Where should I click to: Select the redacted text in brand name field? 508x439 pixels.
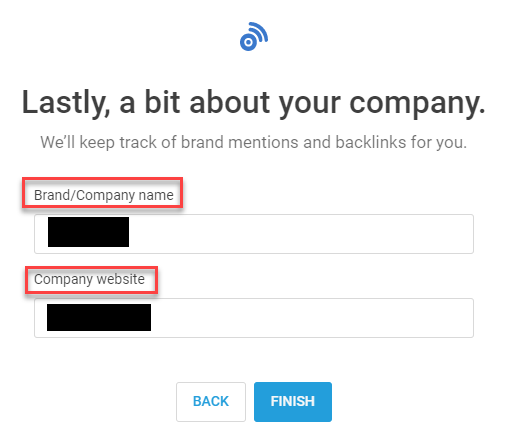pyautogui.click(x=88, y=232)
